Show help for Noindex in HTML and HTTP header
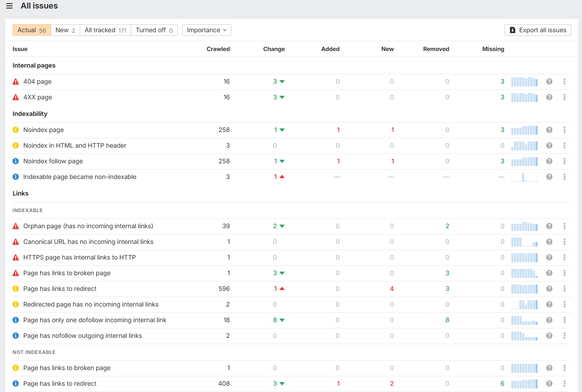Viewport: 582px width, 392px height. pyautogui.click(x=549, y=145)
